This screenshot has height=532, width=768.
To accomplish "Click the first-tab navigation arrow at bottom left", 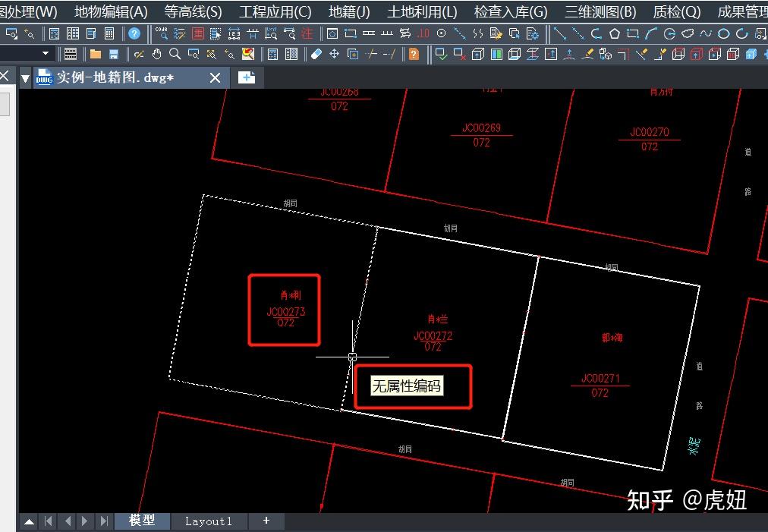I will (x=48, y=521).
